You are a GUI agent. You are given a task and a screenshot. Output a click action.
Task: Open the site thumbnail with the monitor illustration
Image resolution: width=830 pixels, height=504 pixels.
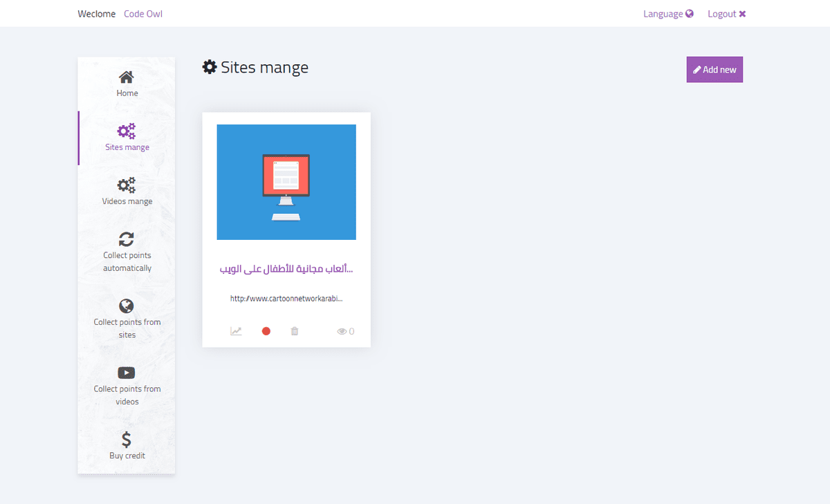(x=286, y=181)
